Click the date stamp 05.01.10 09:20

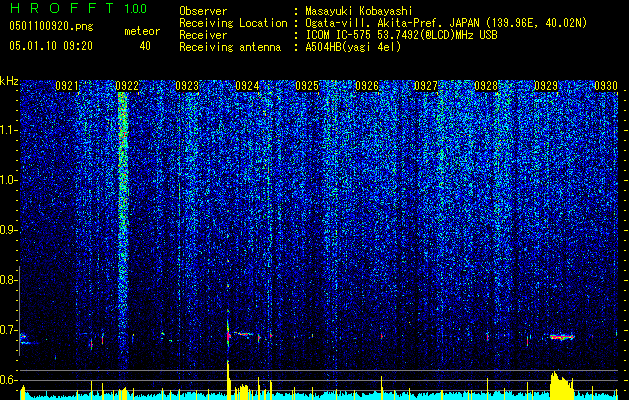point(51,46)
